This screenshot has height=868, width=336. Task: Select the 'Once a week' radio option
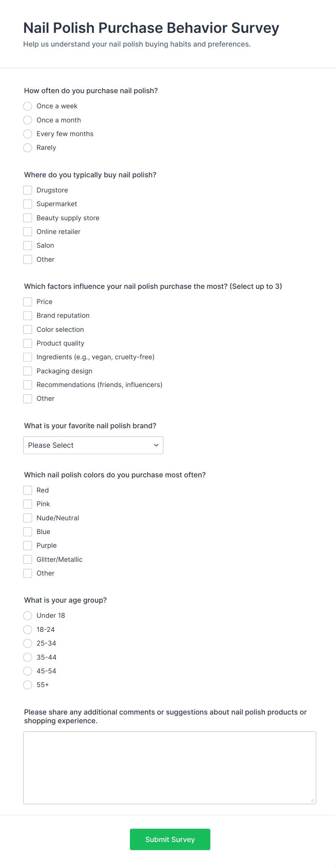click(x=28, y=106)
